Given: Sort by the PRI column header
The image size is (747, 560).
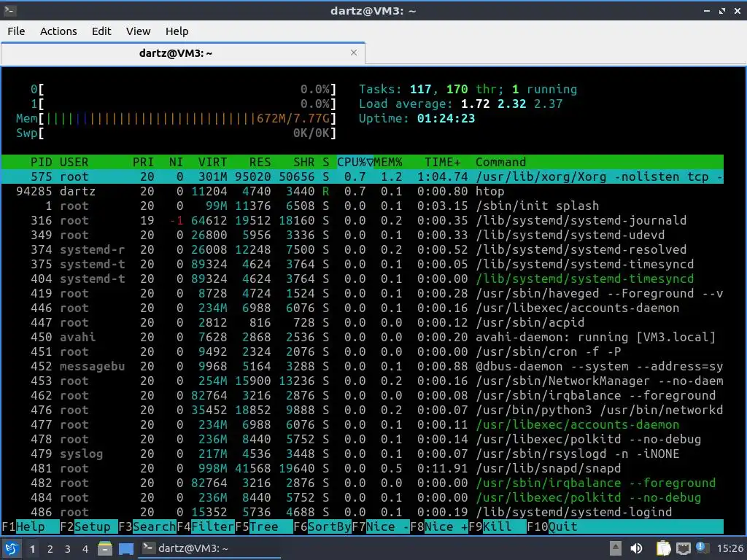Looking at the screenshot, I should pyautogui.click(x=143, y=163).
